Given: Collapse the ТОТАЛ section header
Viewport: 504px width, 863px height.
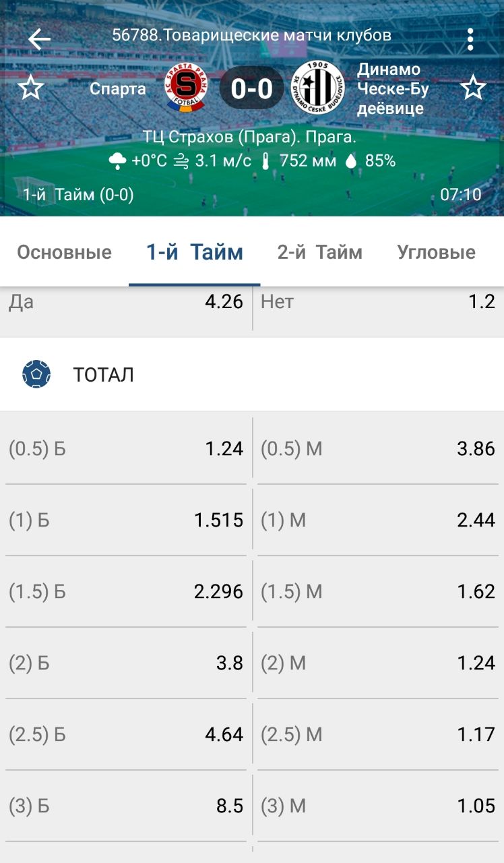Looking at the screenshot, I should pyautogui.click(x=252, y=374).
